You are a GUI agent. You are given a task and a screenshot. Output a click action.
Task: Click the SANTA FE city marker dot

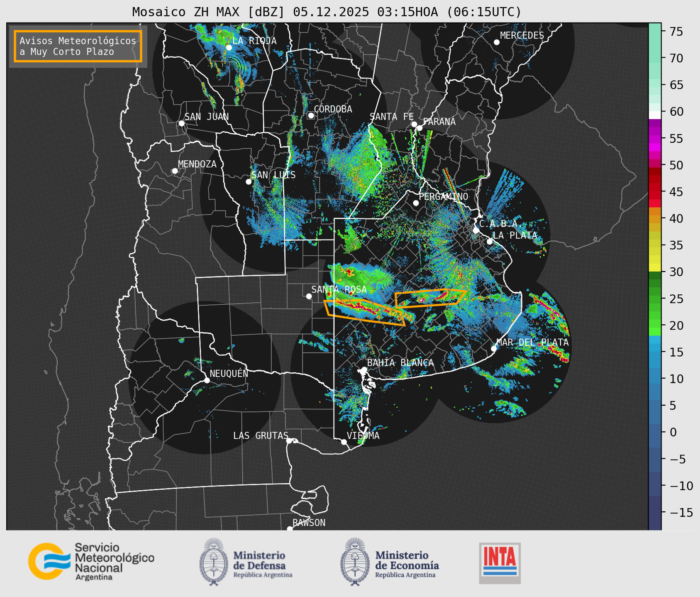pyautogui.click(x=414, y=124)
